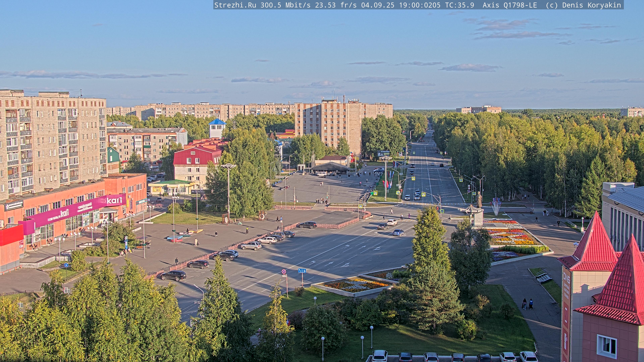Click the "Axis Q1798-LE" camera model text
This screenshot has width=644, height=362.
coord(510,5)
